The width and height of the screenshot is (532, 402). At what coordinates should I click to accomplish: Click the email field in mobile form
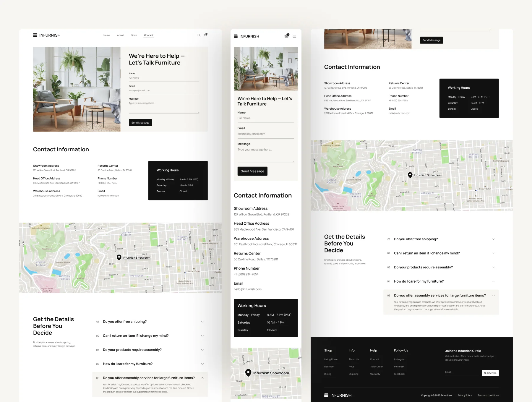click(x=266, y=134)
